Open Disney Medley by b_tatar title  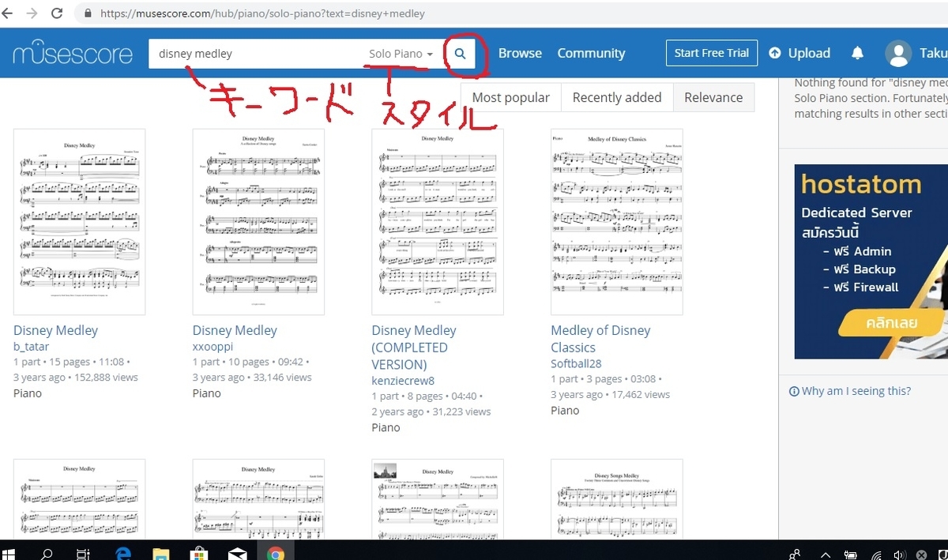pos(56,330)
